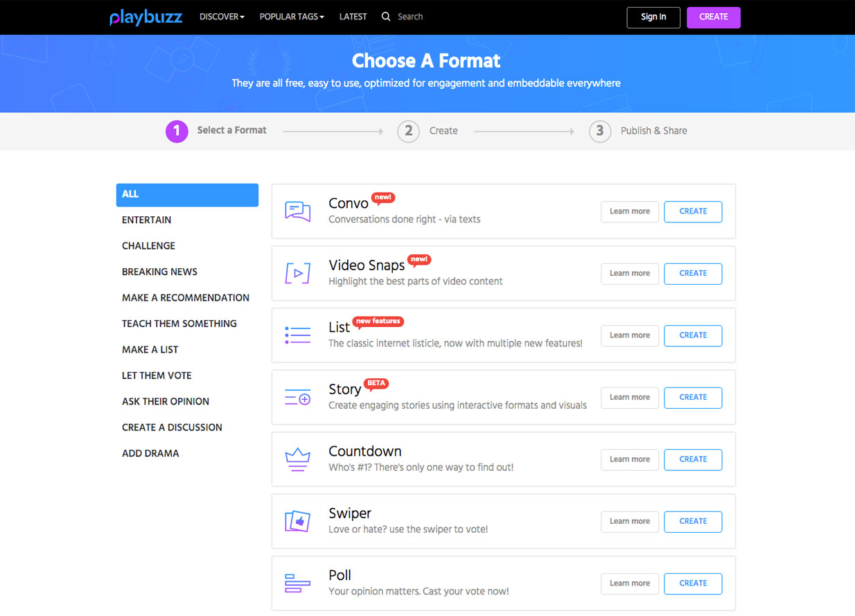Learn more about Video Snaps
855x616 pixels.
click(x=630, y=274)
